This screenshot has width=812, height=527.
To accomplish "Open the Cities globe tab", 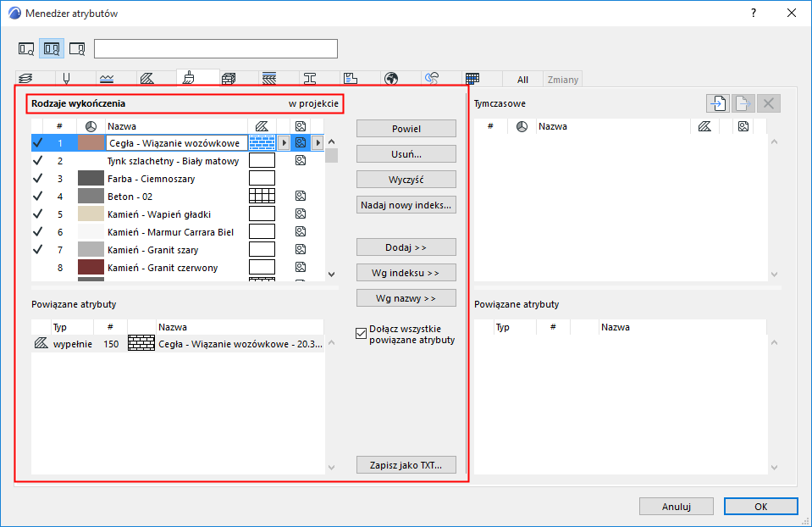I will coord(391,78).
